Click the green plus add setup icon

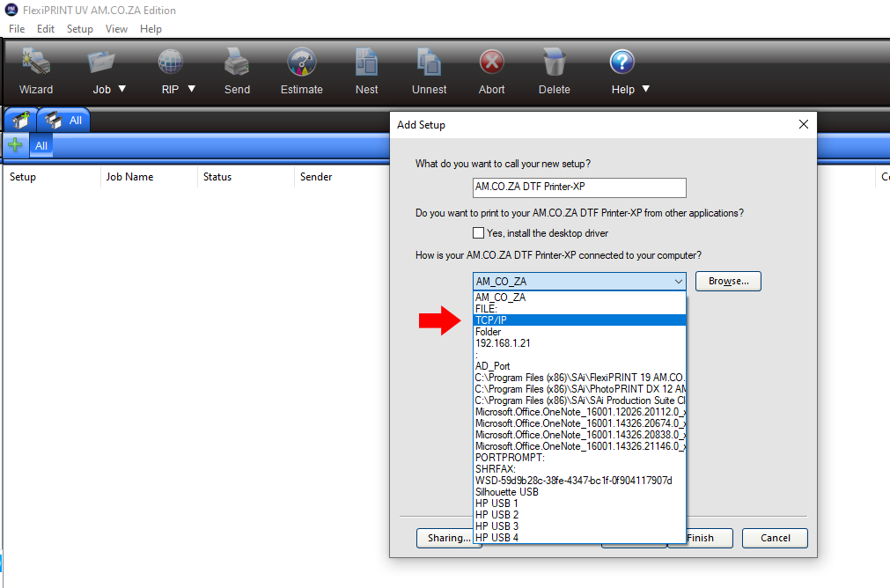[15, 145]
